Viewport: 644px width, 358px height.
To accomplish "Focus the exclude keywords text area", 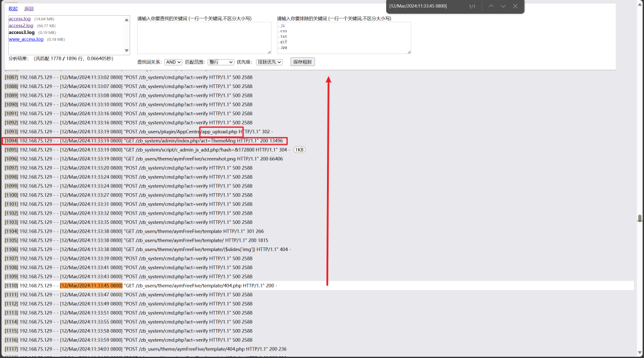I will (x=343, y=38).
